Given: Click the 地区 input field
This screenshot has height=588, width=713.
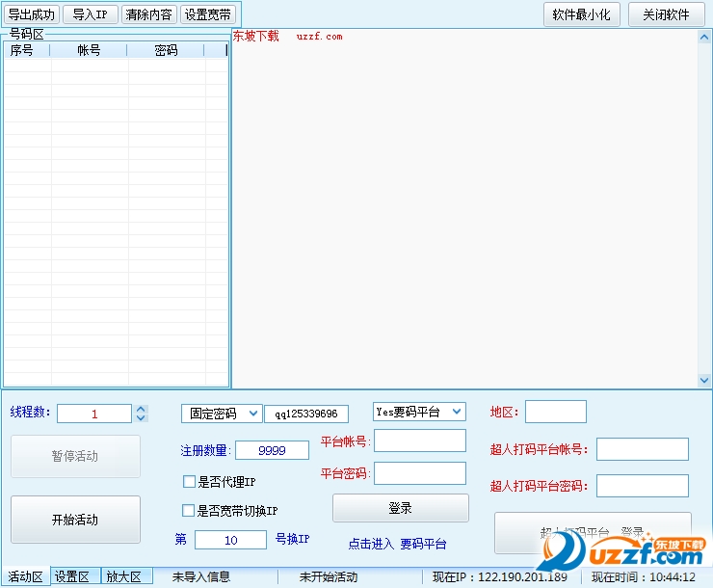Looking at the screenshot, I should (x=556, y=412).
